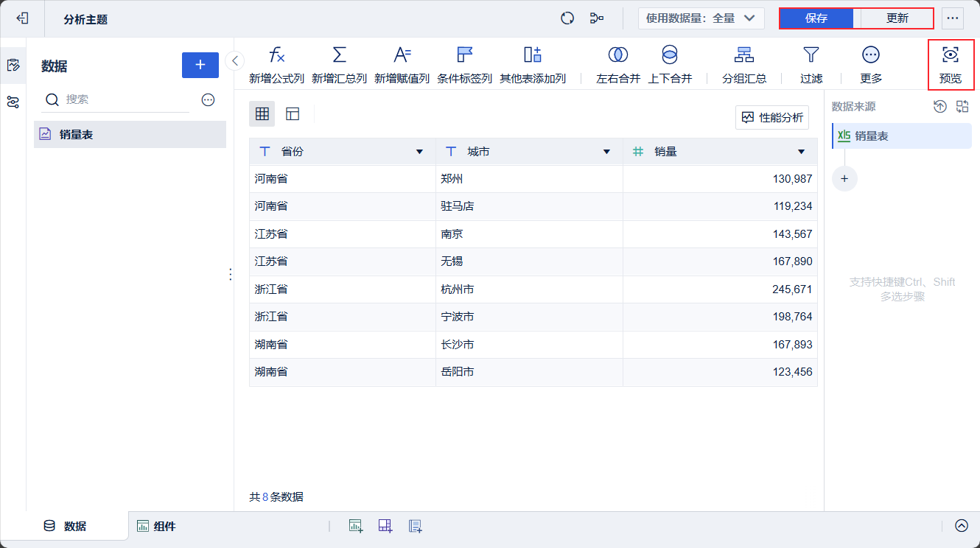Image resolution: width=980 pixels, height=548 pixels.
Task: Click the add dashboard icon in bottom bar
Action: 385,526
